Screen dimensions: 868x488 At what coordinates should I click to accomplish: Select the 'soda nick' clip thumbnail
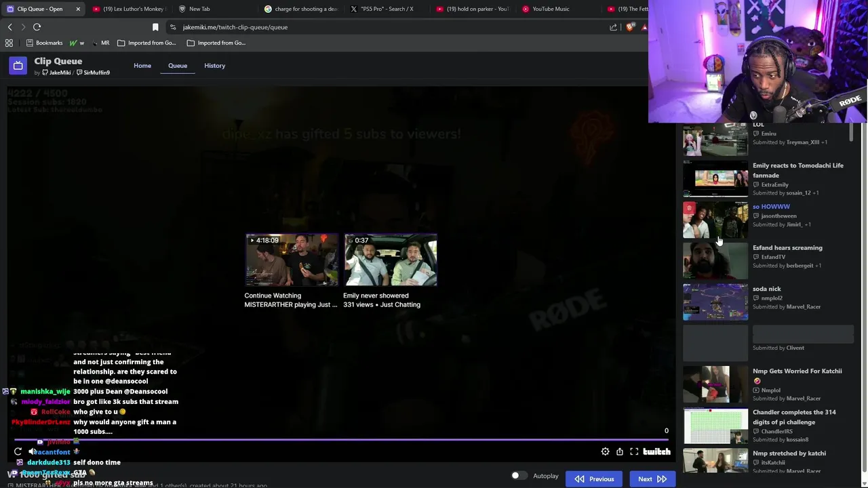(715, 302)
